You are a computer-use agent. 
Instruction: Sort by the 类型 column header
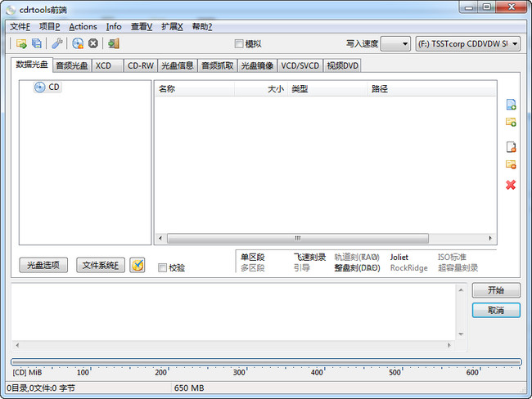coord(327,89)
